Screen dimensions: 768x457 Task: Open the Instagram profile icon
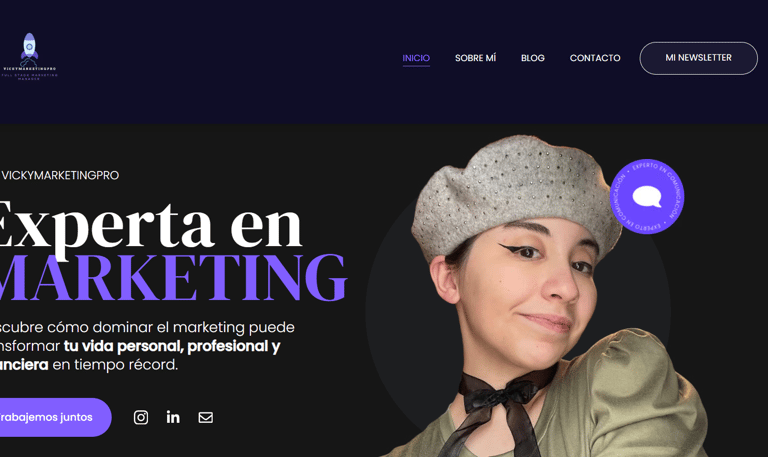(x=141, y=417)
